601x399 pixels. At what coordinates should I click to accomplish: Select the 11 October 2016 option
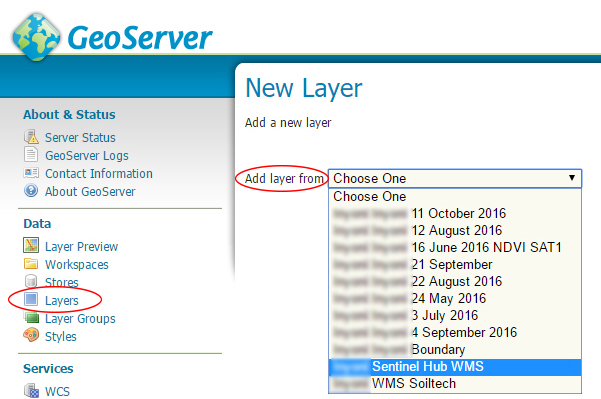point(455,213)
